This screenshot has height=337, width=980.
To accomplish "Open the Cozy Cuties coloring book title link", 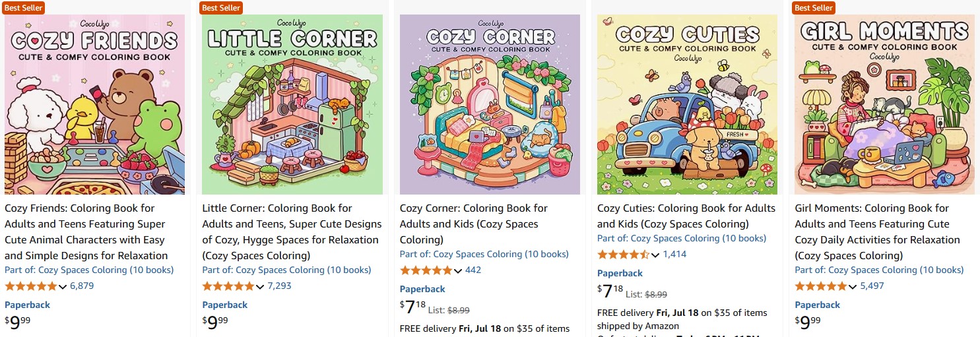I will (x=686, y=216).
